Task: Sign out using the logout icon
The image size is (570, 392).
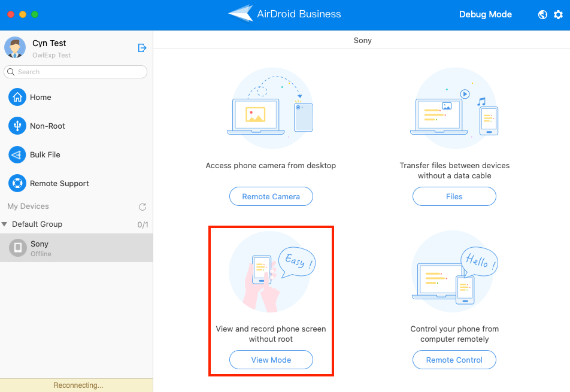Action: 142,48
